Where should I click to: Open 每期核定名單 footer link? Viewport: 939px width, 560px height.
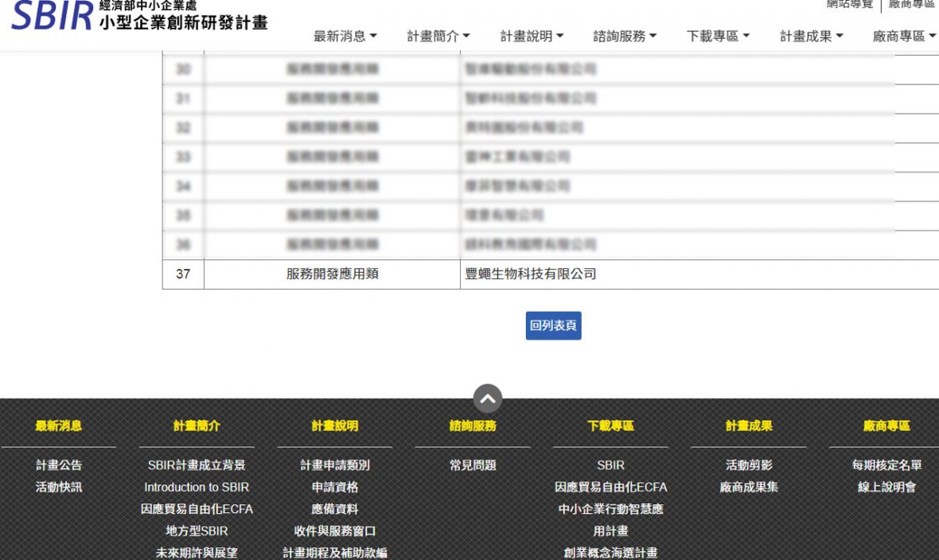click(x=886, y=465)
